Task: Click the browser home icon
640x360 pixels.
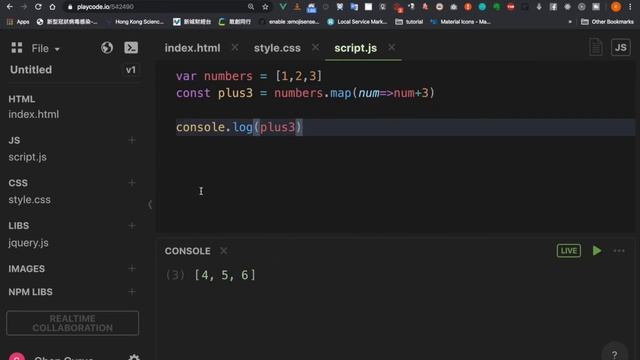Action: pyautogui.click(x=52, y=7)
